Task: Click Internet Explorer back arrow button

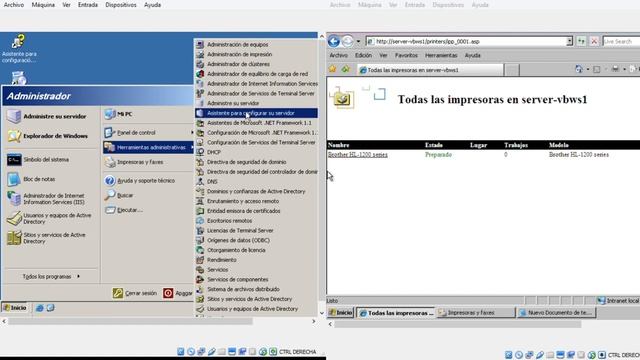Action: tap(334, 41)
